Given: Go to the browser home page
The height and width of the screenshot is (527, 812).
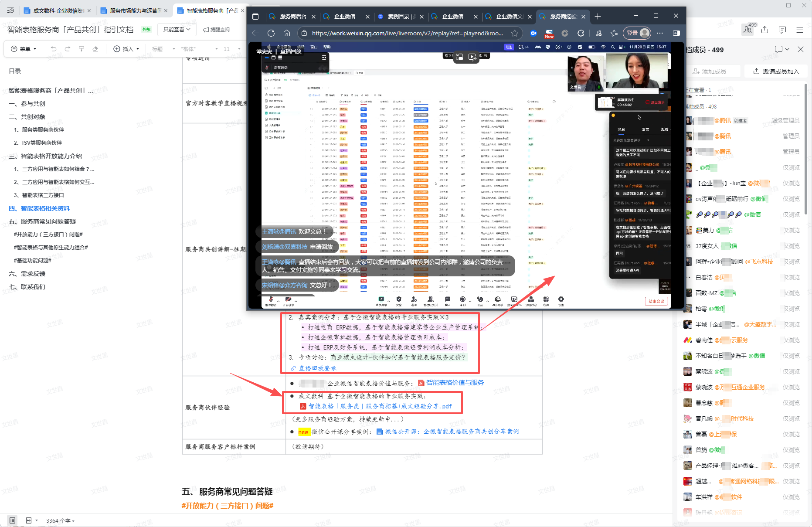Looking at the screenshot, I should 287,33.
